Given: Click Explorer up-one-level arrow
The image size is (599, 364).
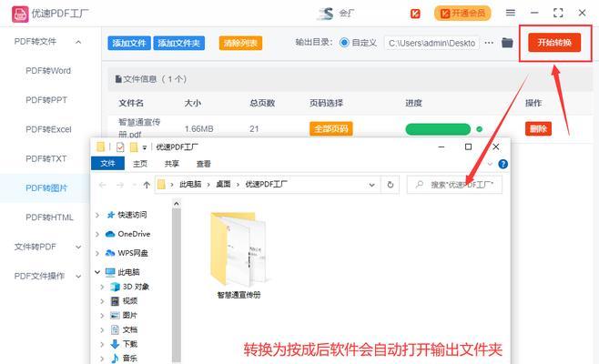Looking at the screenshot, I should pyautogui.click(x=147, y=185).
